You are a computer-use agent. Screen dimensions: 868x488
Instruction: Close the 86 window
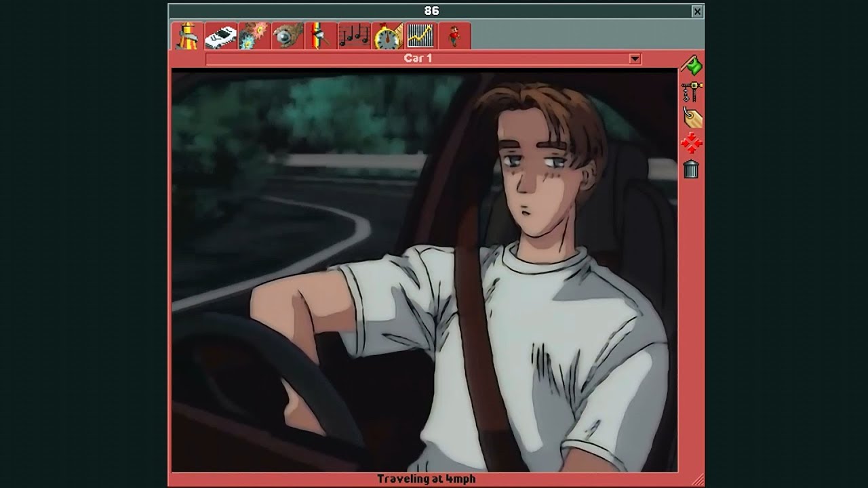pos(697,12)
